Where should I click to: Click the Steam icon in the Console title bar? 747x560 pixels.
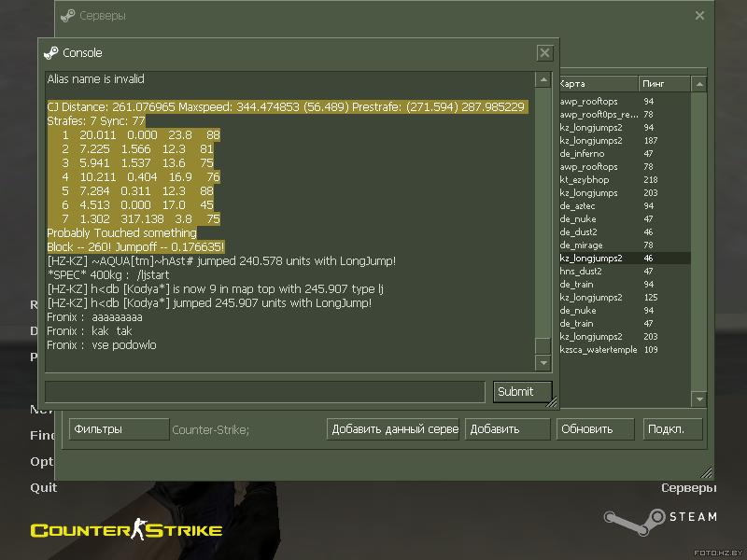tap(51, 53)
